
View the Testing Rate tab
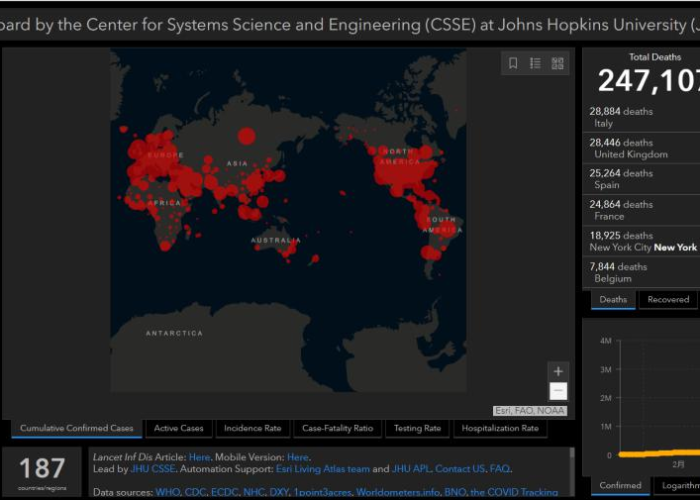click(x=417, y=428)
